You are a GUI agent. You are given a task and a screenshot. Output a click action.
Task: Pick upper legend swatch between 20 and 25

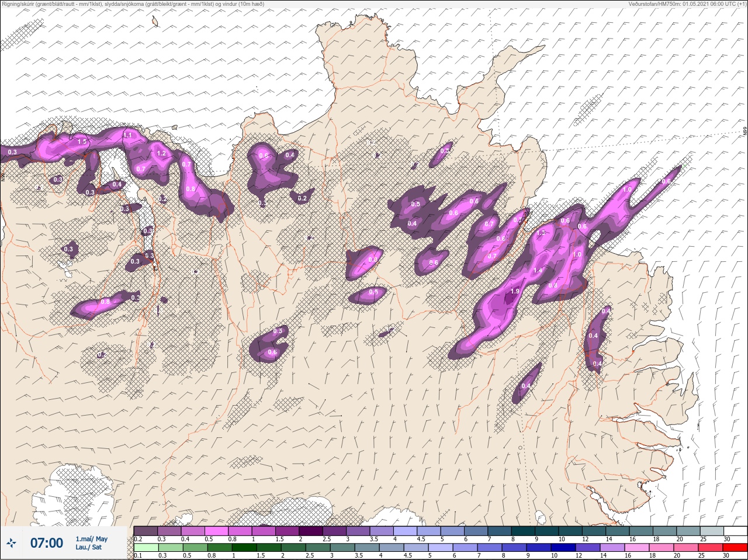689,531
